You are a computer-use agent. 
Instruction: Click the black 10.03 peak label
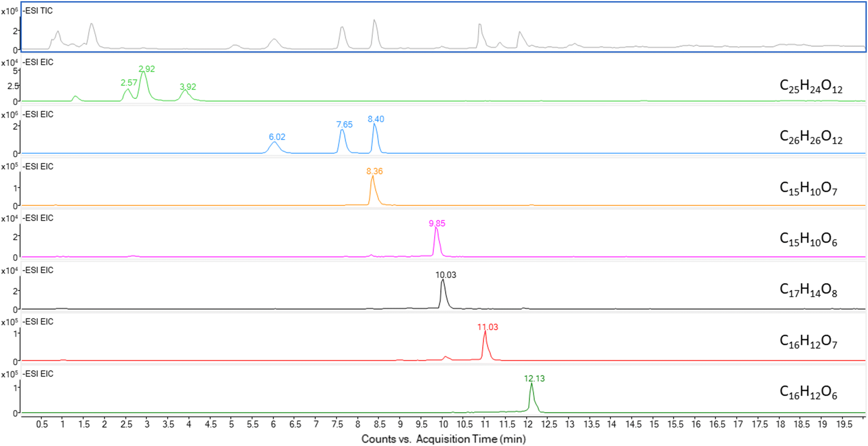[446, 275]
